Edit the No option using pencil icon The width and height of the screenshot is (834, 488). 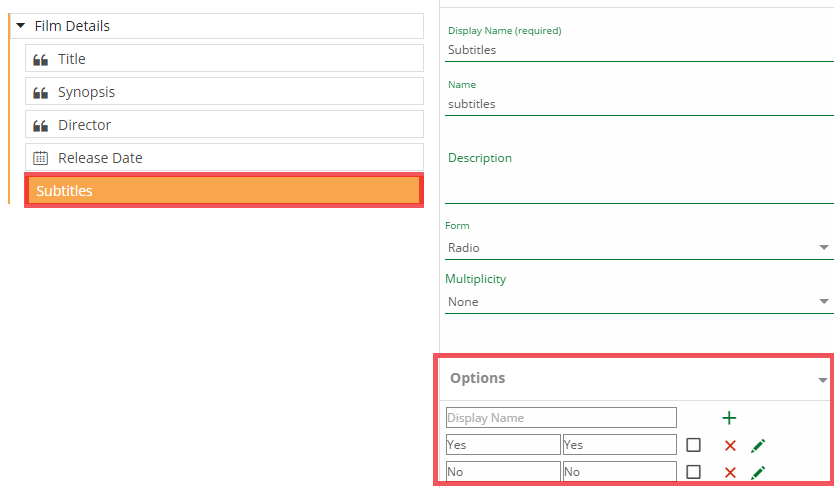click(758, 472)
